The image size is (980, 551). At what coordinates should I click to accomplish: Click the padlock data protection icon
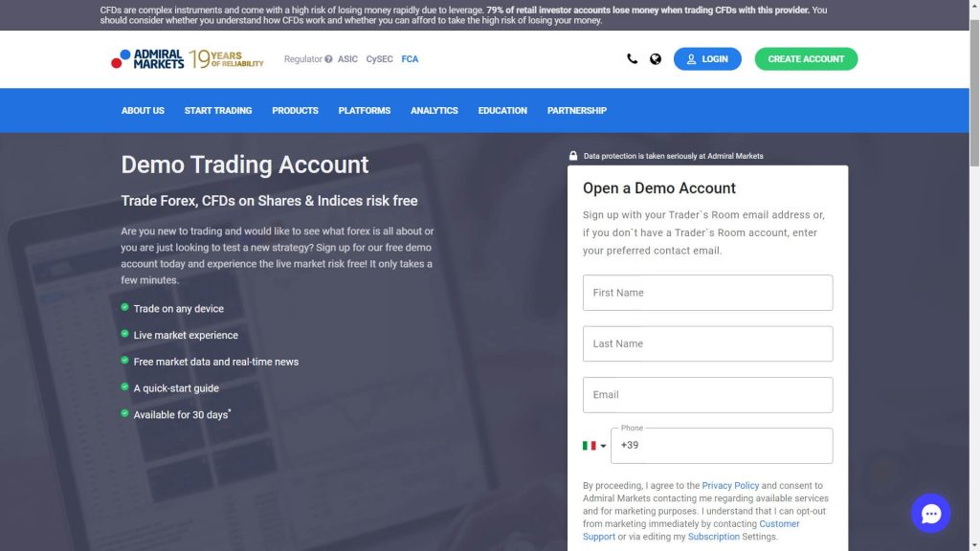[573, 156]
